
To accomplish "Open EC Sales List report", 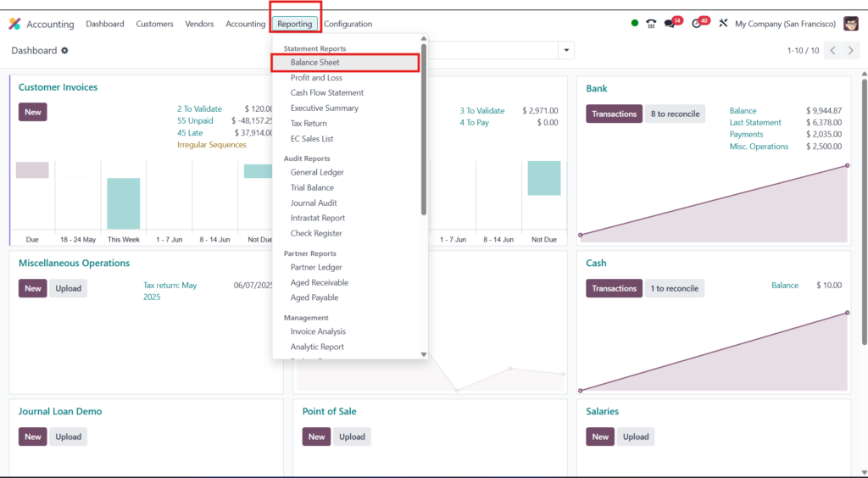I will tap(312, 139).
